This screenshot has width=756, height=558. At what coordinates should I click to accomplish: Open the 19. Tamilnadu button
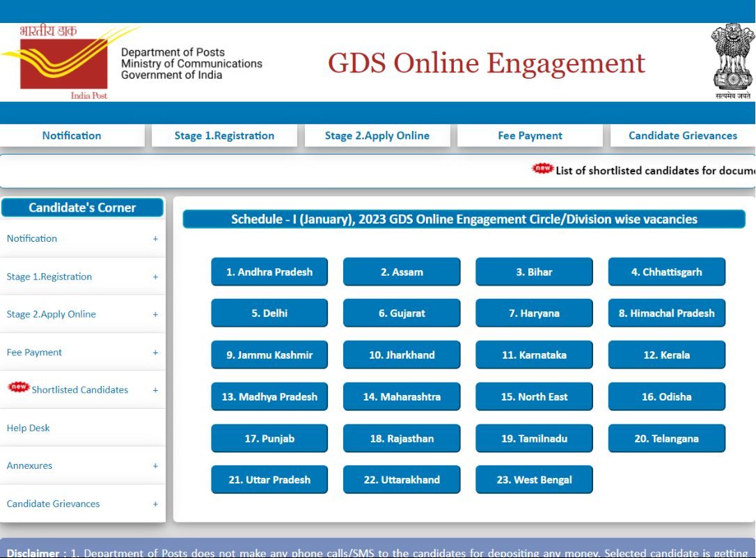pos(534,438)
